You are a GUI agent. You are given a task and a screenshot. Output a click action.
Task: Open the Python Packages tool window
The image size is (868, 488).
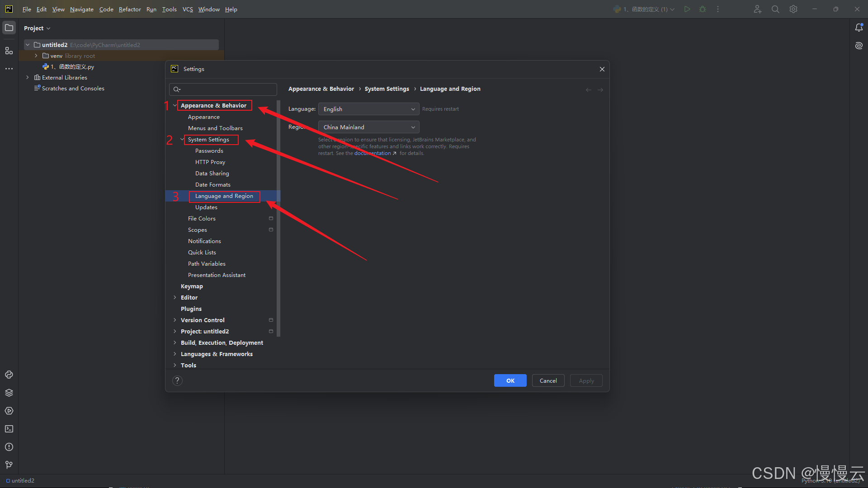(x=9, y=393)
